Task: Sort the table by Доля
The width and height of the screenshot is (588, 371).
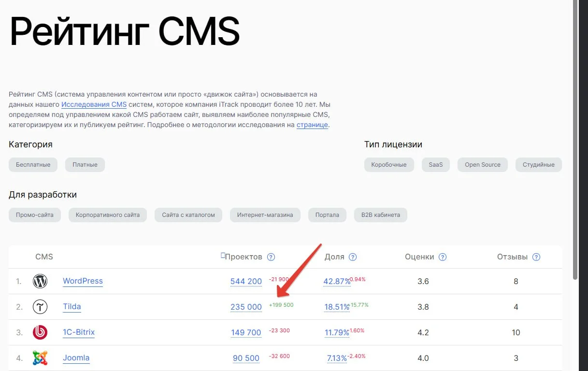Action: 334,257
